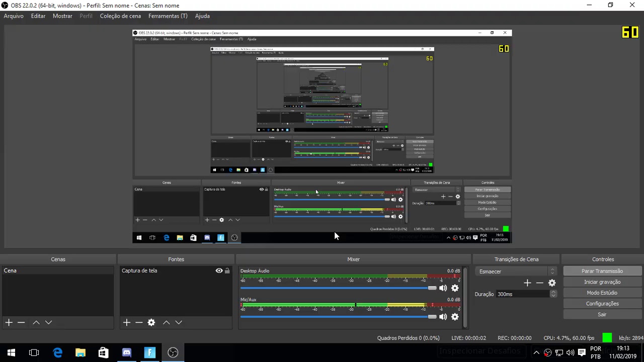Open the notification center icon

[582, 352]
